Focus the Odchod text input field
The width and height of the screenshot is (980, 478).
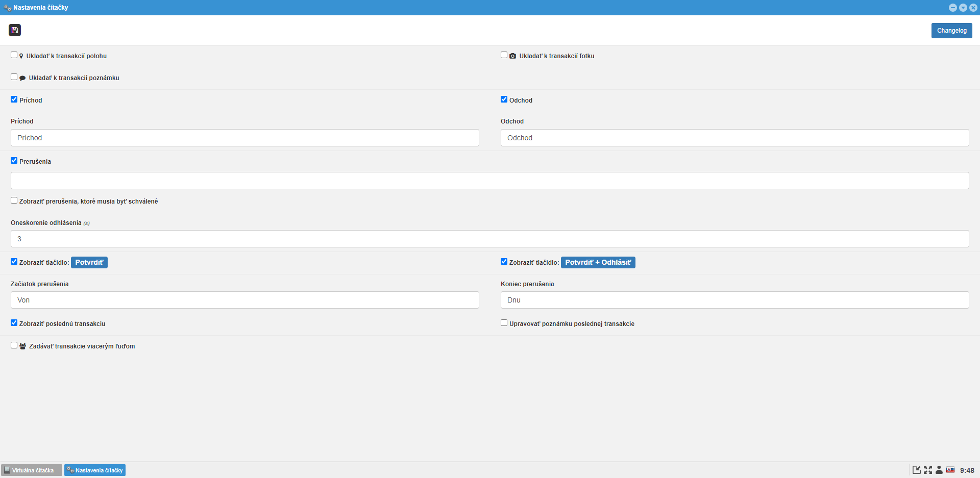pyautogui.click(x=735, y=138)
